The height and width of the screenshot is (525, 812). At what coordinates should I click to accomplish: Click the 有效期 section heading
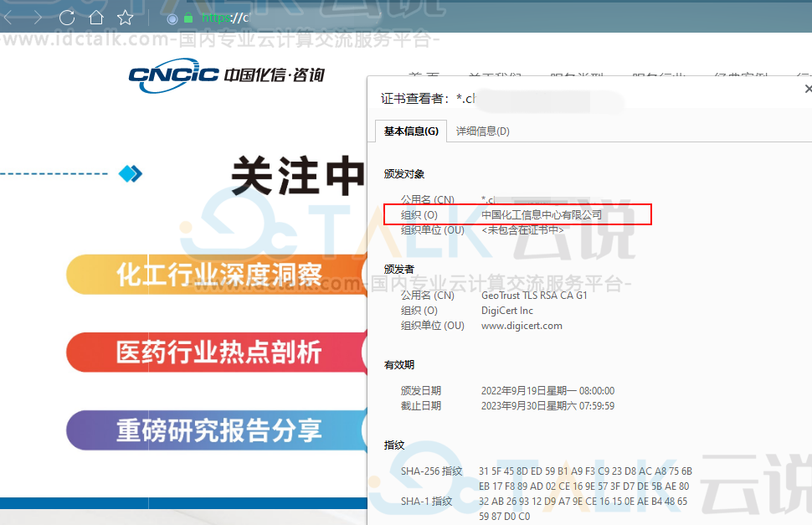pyautogui.click(x=398, y=365)
